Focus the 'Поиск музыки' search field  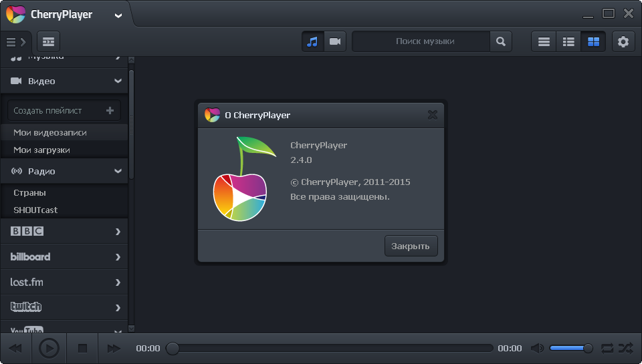point(421,41)
